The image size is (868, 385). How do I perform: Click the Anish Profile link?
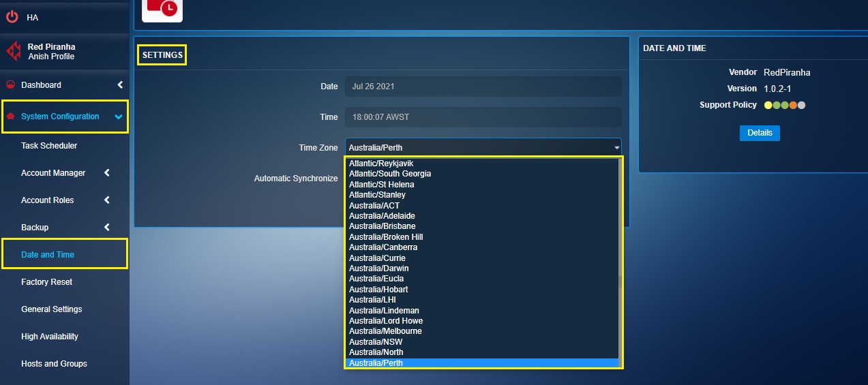click(51, 57)
